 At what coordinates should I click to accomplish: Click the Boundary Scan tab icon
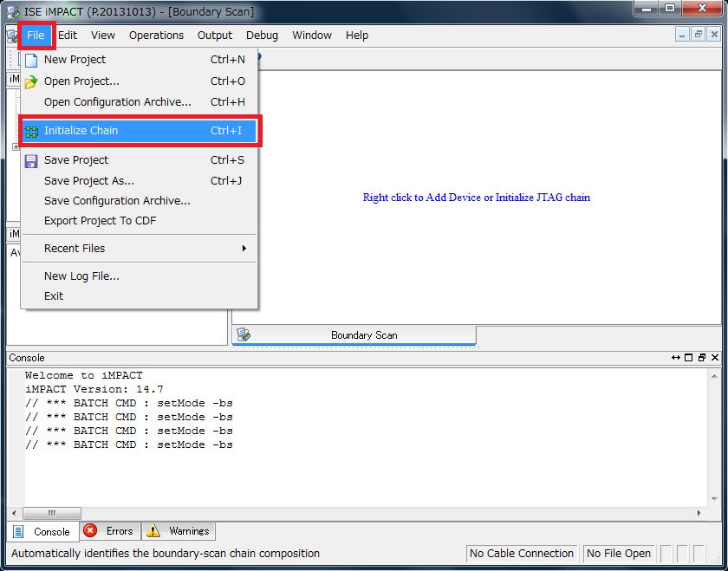[244, 334]
